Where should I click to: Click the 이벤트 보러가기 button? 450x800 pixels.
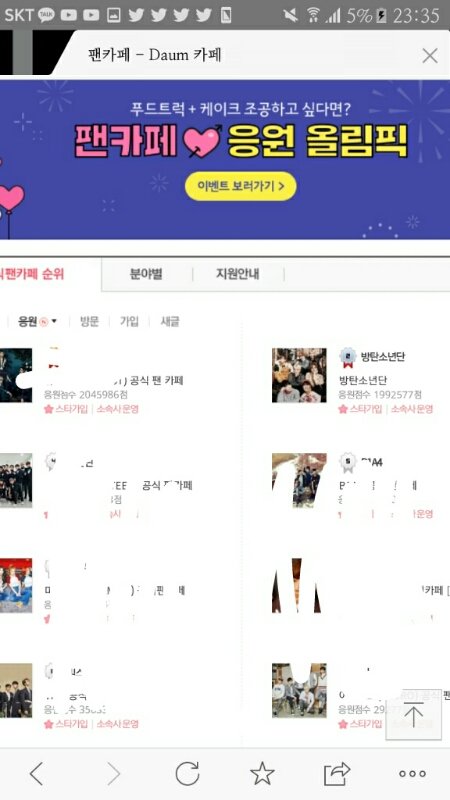(240, 186)
